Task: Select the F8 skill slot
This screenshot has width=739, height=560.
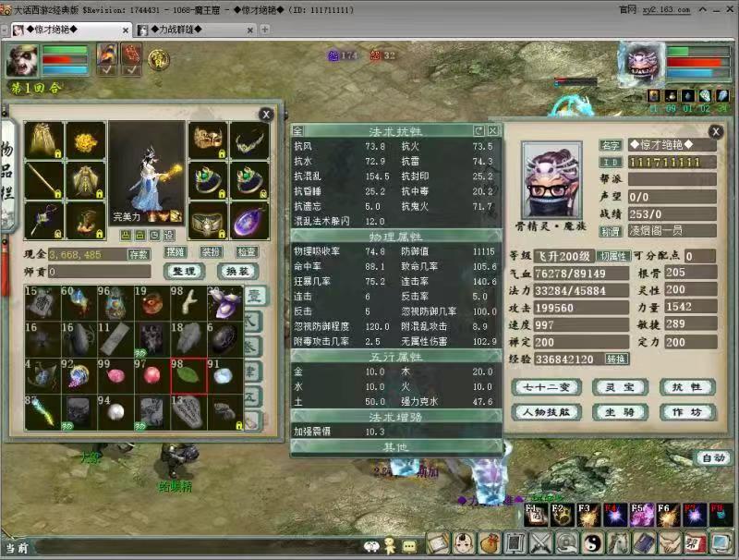Action: point(721,515)
